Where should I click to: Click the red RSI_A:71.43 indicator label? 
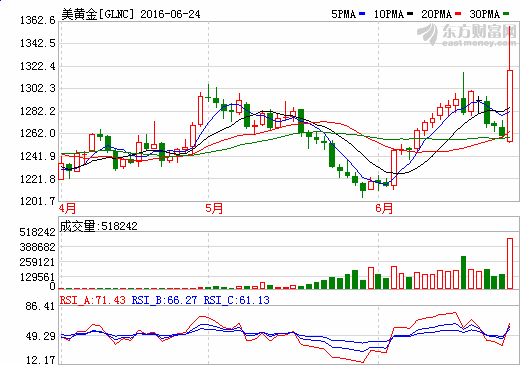point(93,300)
